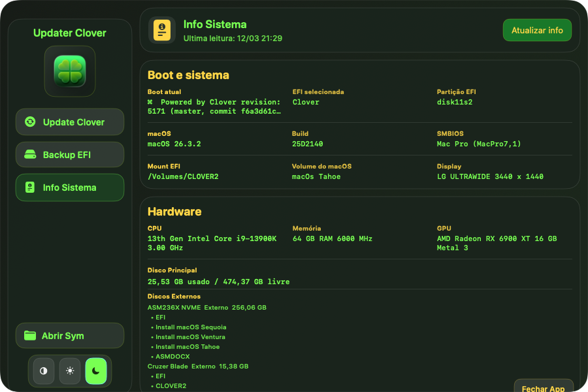
Task: Click the volume name macOs Tahoe
Action: [x=316, y=176]
